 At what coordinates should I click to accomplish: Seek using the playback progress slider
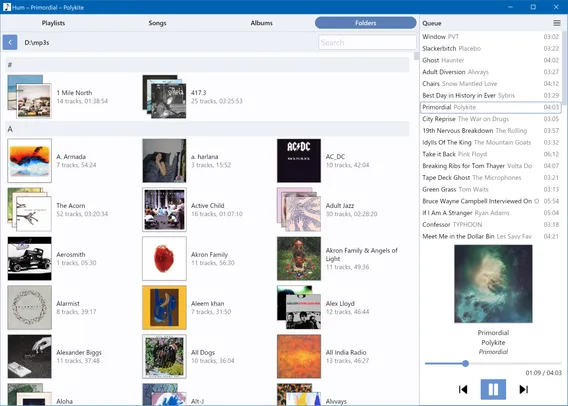[493, 363]
